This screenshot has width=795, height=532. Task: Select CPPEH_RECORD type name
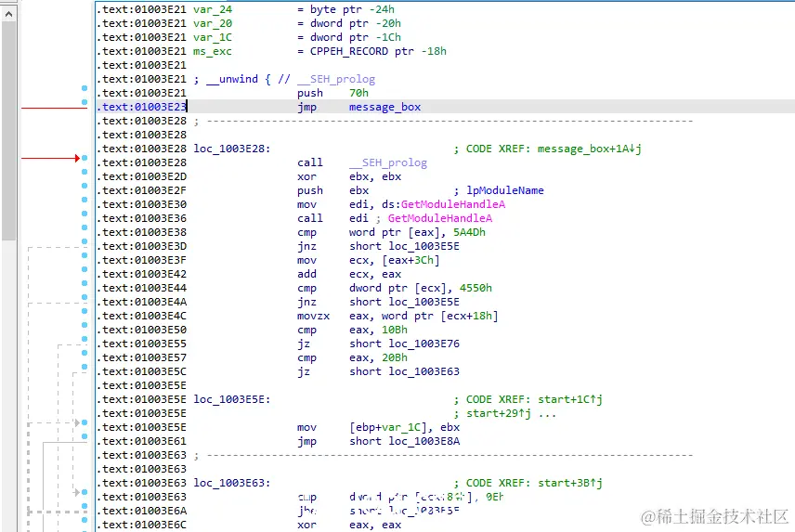[349, 51]
